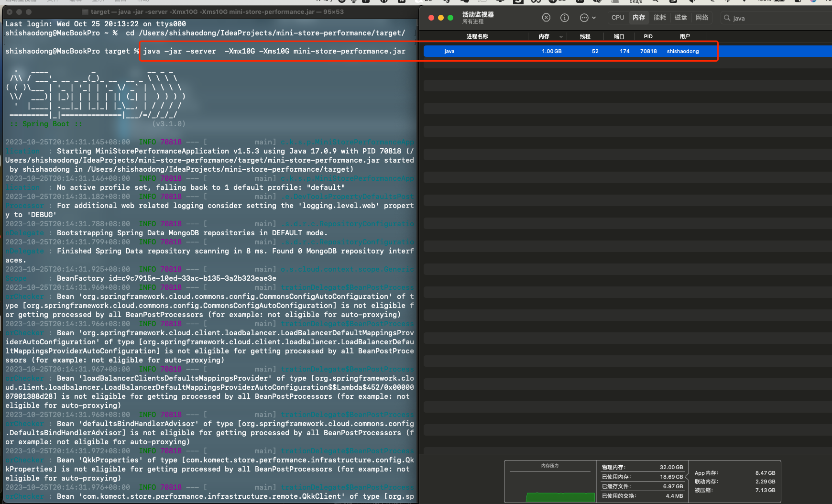Click the green 内存压力 memory pressure graph
Screen dimensions: 832x504
click(560, 497)
